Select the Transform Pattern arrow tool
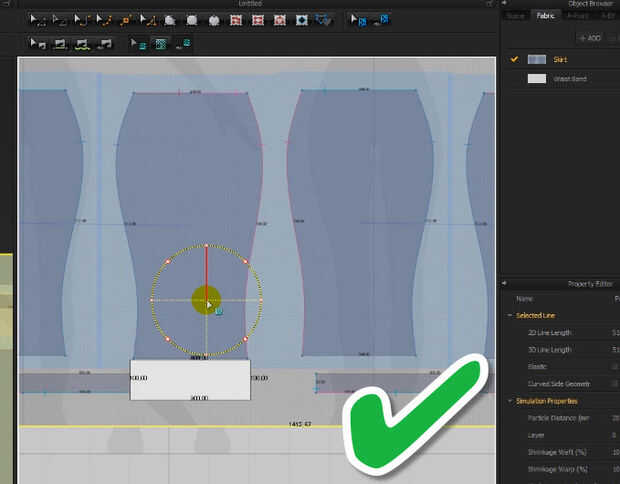 click(x=37, y=19)
